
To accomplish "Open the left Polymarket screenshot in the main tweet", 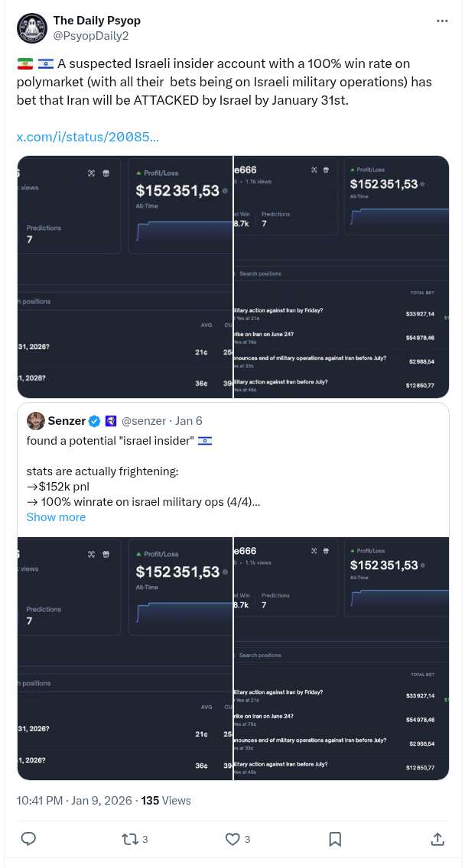I will pos(125,277).
